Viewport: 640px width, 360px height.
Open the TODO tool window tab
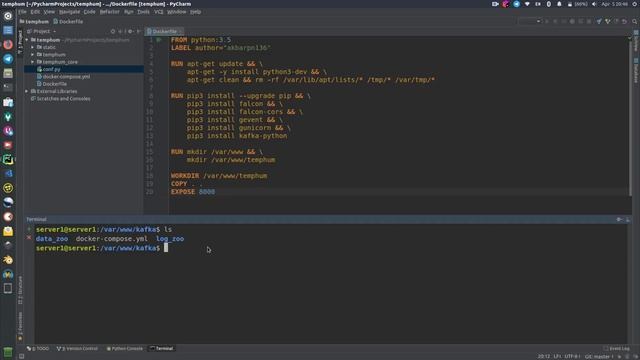pos(38,349)
